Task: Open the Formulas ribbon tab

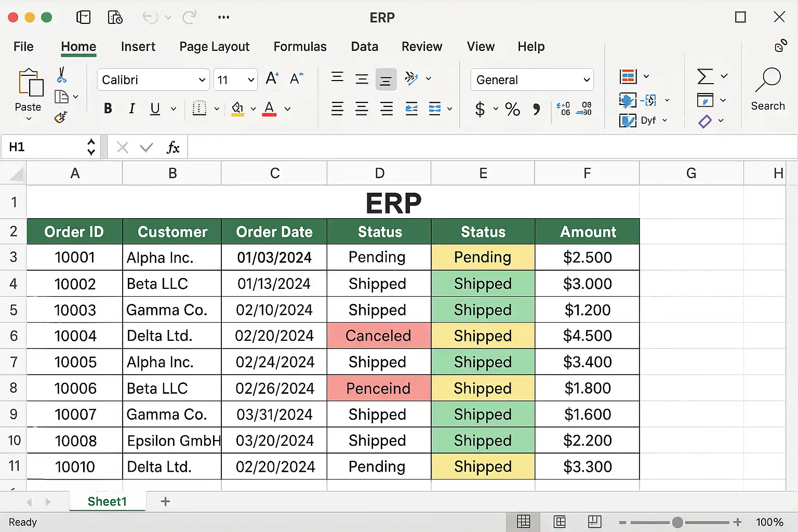Action: tap(300, 47)
